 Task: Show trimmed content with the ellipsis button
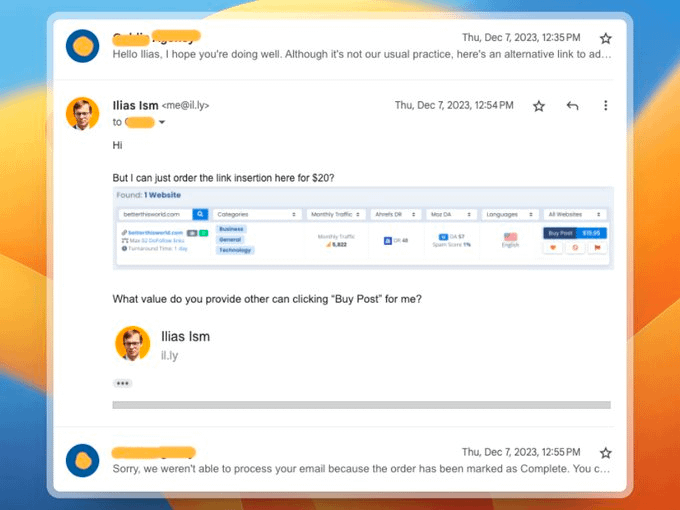(122, 383)
